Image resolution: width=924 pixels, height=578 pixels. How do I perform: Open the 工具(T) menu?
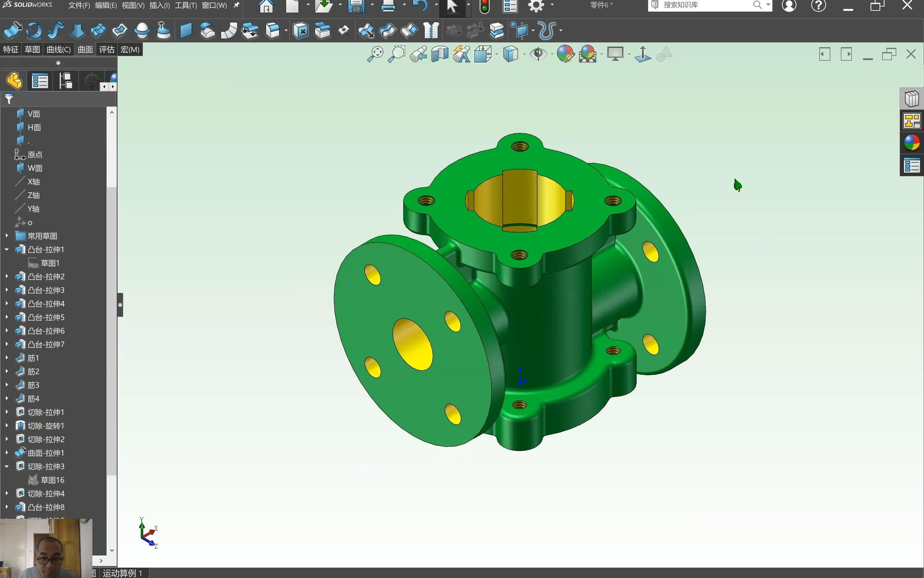point(186,5)
